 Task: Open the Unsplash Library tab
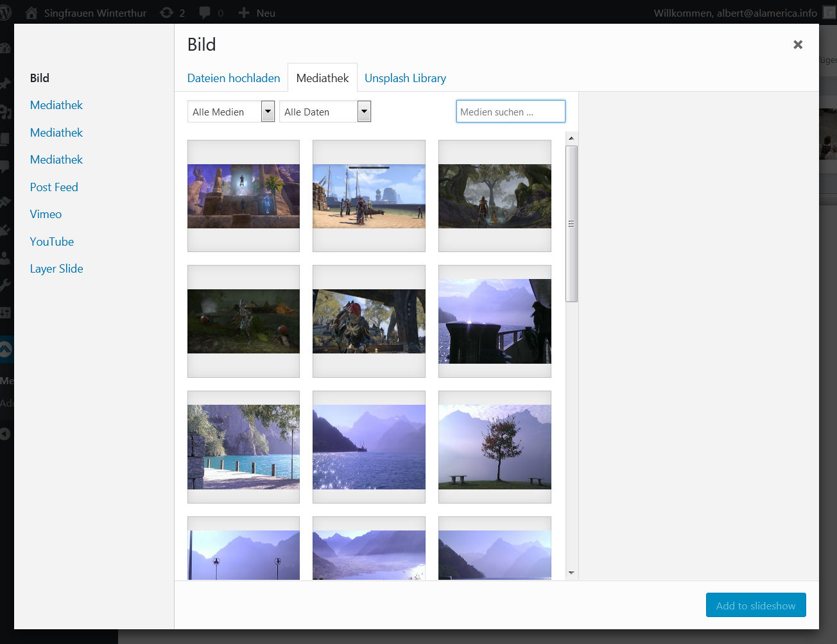tap(405, 78)
